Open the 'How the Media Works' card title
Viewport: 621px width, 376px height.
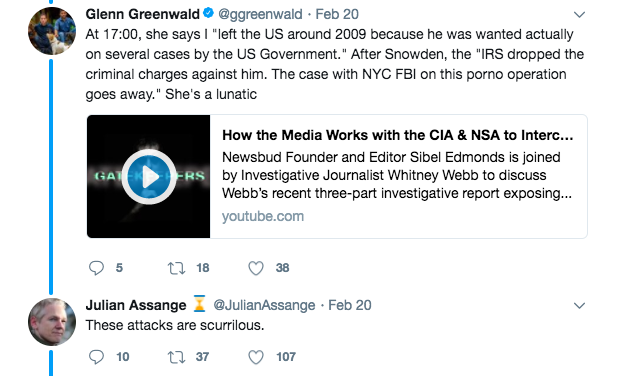pos(398,135)
